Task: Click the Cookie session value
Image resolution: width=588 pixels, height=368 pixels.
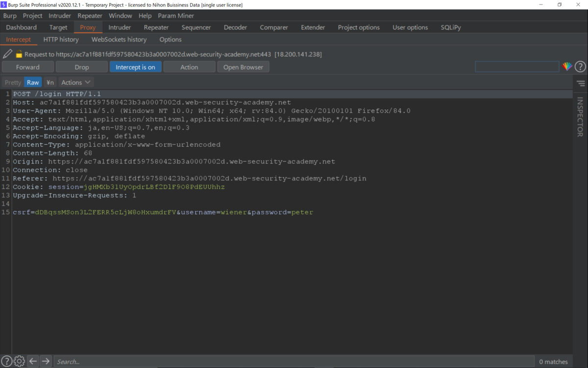Action: point(154,187)
